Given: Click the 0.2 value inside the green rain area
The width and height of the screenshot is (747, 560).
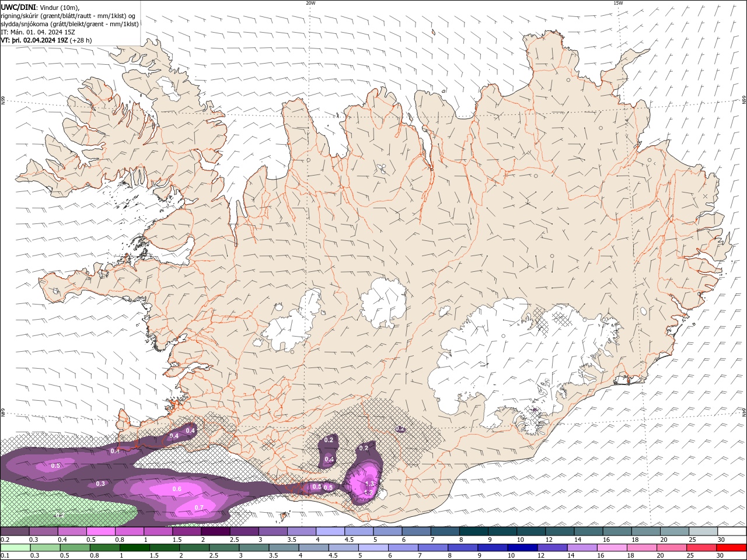Looking at the screenshot, I should click(x=59, y=515).
